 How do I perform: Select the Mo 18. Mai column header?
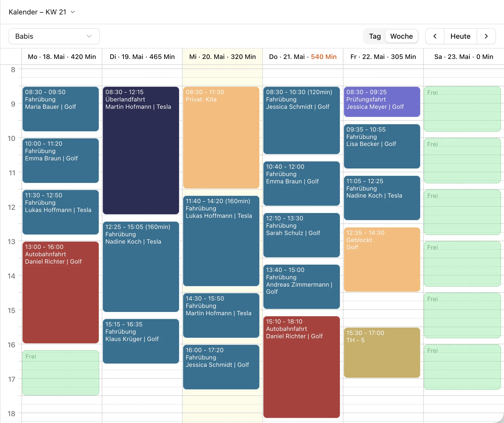[62, 57]
